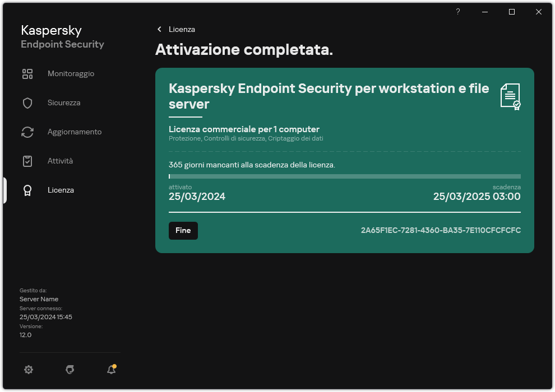Click the Server Name managed-by text
Image resolution: width=555 pixels, height=392 pixels.
39,298
